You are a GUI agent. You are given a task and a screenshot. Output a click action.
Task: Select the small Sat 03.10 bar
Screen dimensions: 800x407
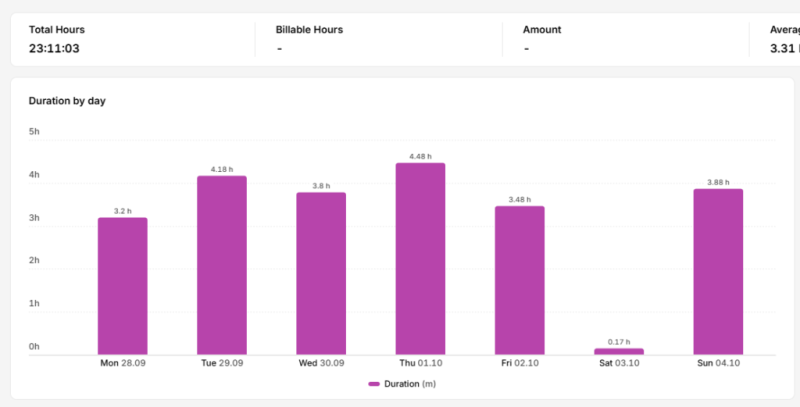click(x=619, y=351)
